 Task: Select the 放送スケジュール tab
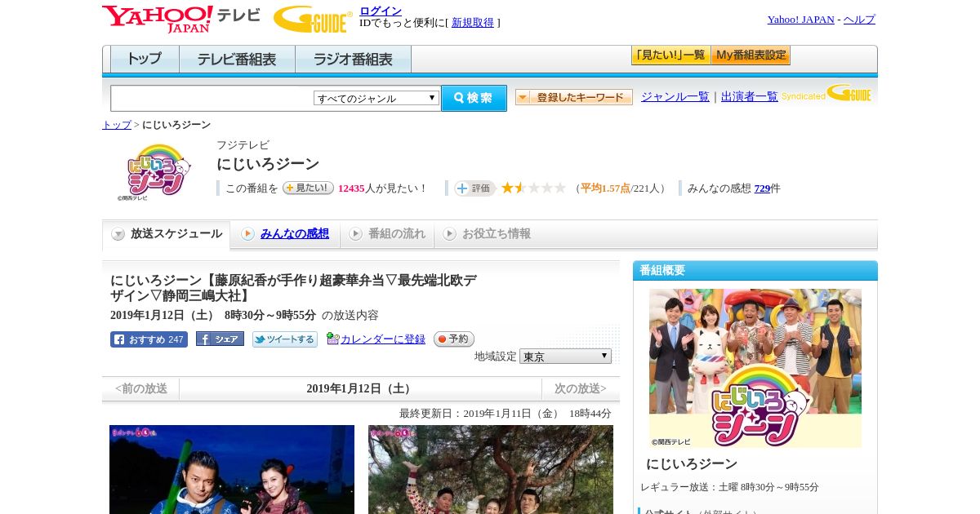[167, 234]
